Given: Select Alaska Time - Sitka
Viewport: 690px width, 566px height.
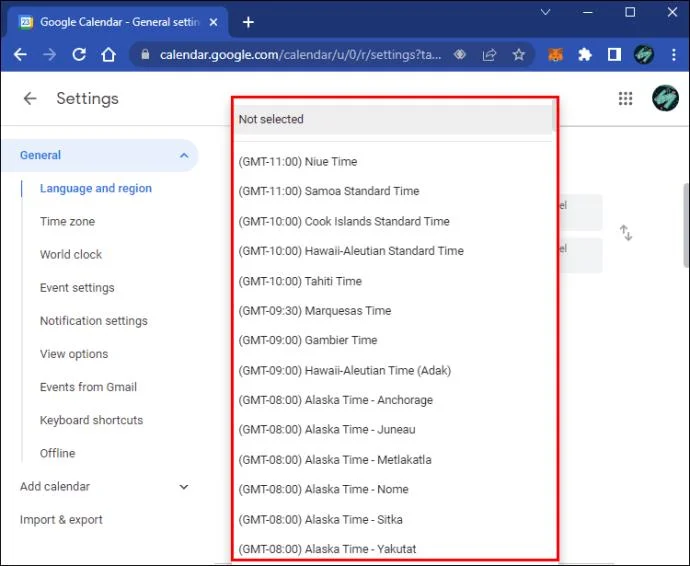Looking at the screenshot, I should (x=393, y=520).
